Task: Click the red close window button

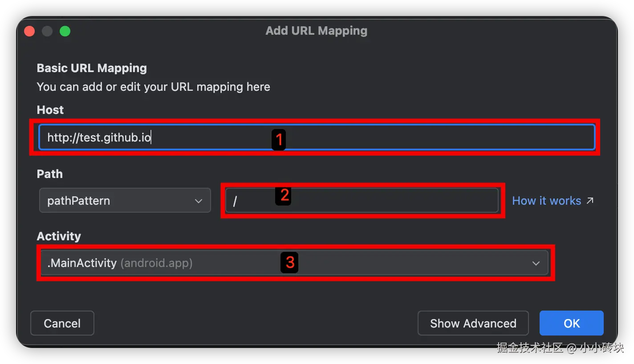Action: pos(29,31)
